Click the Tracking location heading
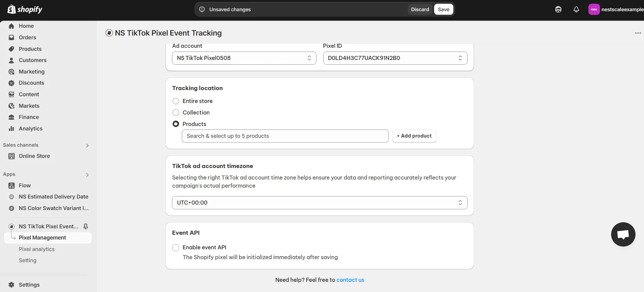The height and width of the screenshot is (292, 644). (197, 88)
